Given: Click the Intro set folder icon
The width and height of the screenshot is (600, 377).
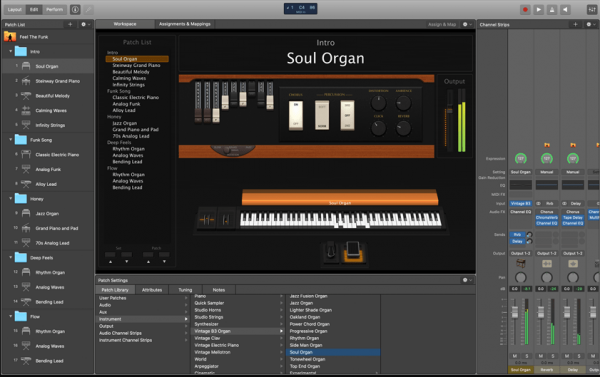Looking at the screenshot, I should pyautogui.click(x=21, y=51).
